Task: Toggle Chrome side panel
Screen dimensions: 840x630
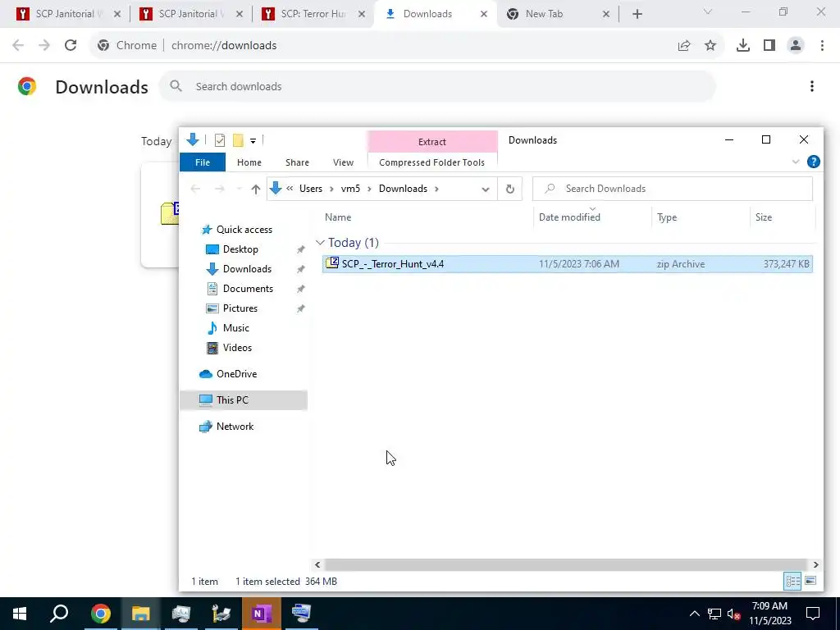Action: [769, 46]
